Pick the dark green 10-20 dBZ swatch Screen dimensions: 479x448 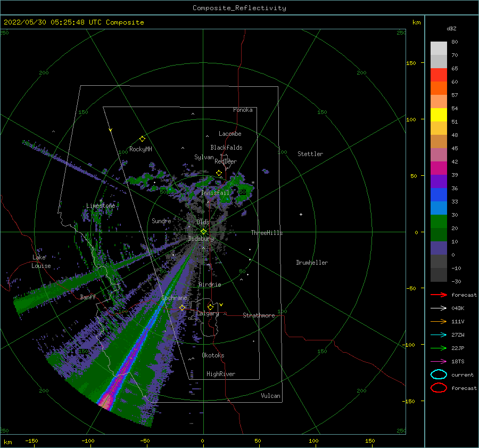pos(439,234)
